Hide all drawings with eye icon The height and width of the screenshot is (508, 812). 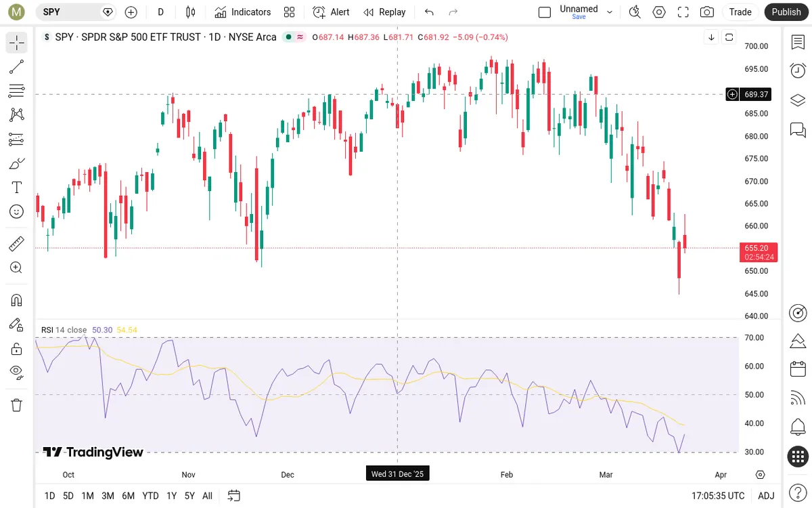click(17, 372)
